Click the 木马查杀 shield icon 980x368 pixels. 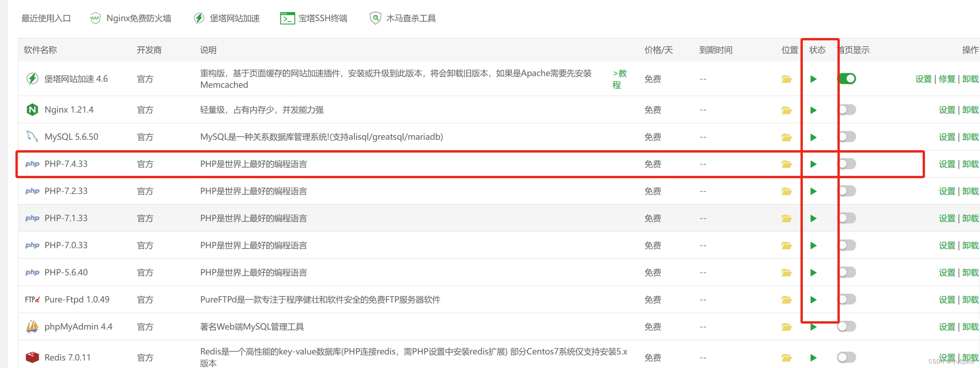point(375,18)
